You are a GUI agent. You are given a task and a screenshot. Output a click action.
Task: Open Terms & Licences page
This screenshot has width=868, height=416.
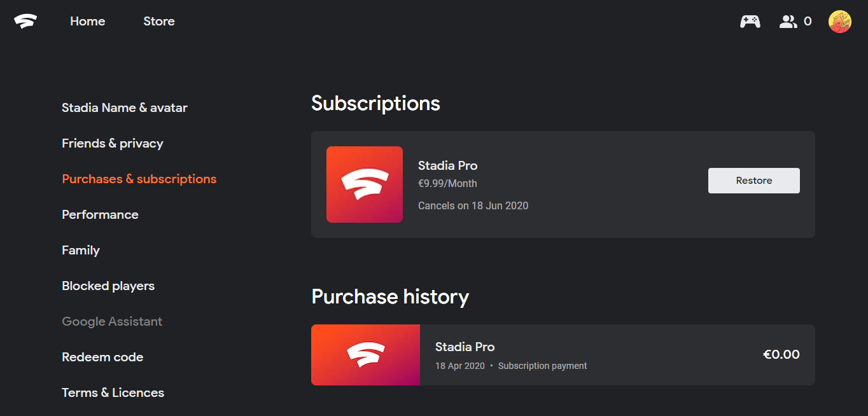coord(113,393)
